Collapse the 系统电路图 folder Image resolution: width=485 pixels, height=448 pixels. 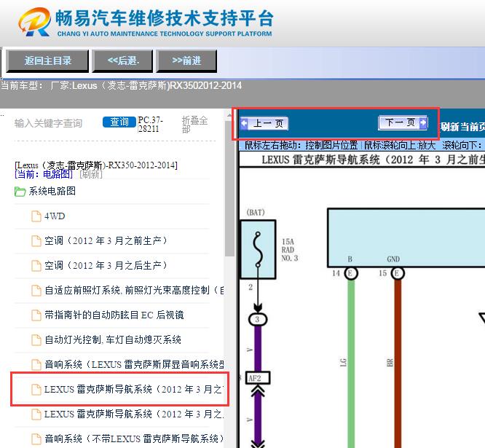(x=52, y=191)
